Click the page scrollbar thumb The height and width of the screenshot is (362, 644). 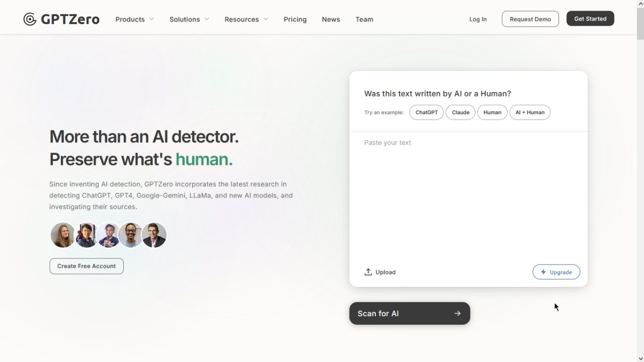pyautogui.click(x=640, y=24)
